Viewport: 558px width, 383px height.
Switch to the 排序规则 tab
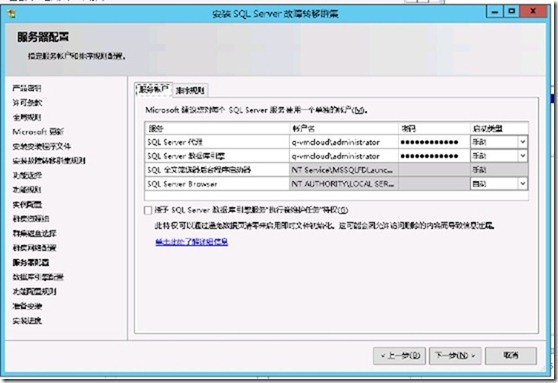190,90
